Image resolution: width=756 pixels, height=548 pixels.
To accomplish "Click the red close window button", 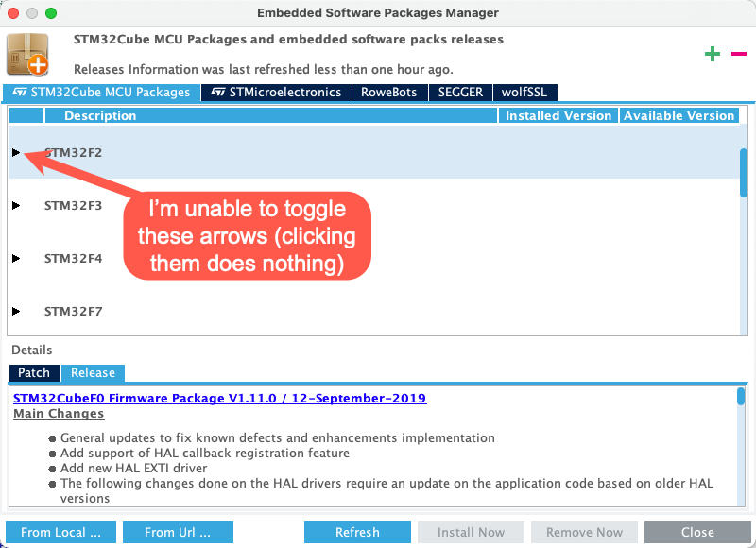I will (13, 13).
